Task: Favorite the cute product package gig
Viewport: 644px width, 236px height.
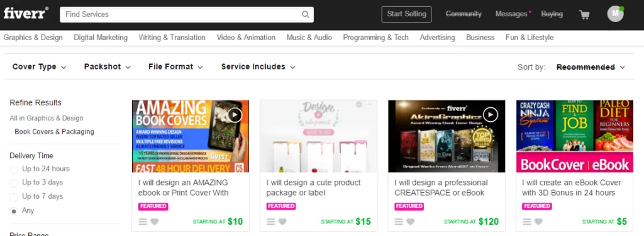Action: click(282, 222)
